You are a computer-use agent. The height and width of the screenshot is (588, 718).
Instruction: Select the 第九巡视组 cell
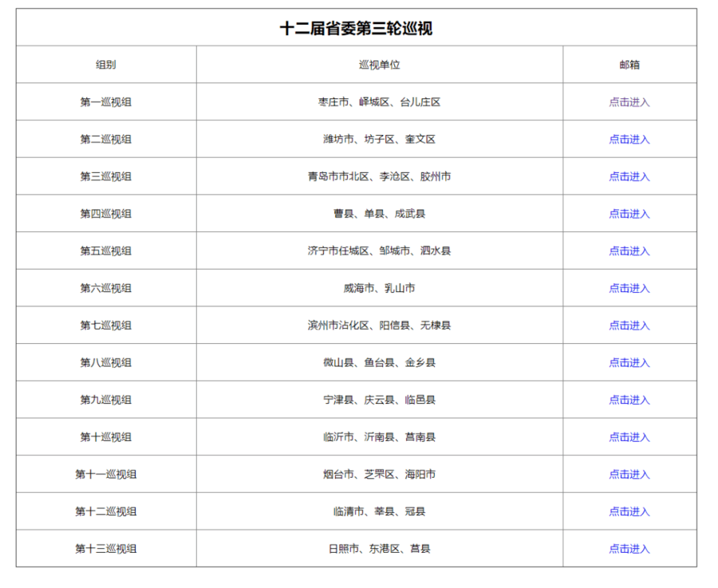[106, 400]
